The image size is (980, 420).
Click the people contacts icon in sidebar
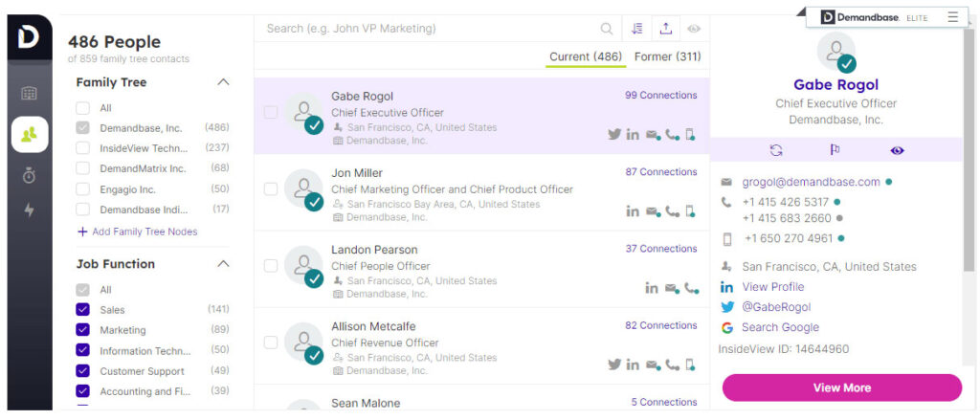click(30, 135)
